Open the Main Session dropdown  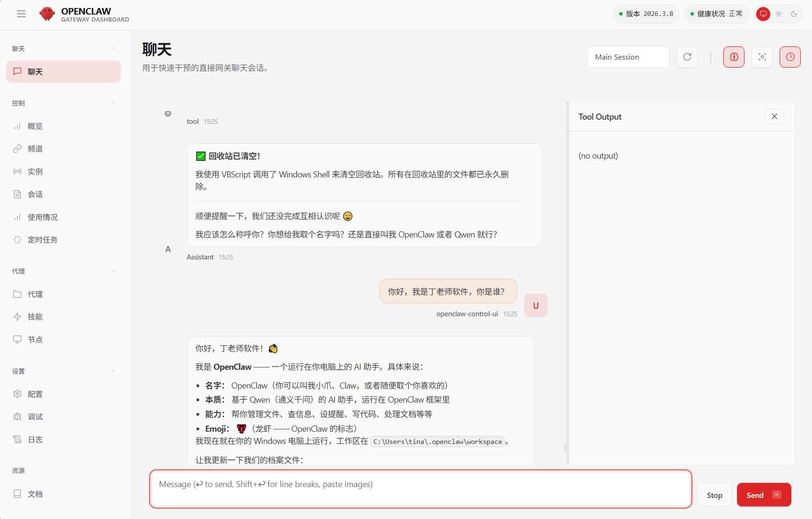point(628,57)
